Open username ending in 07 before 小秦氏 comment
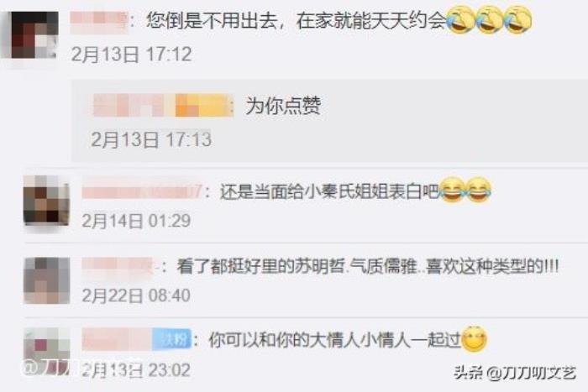 click(142, 192)
